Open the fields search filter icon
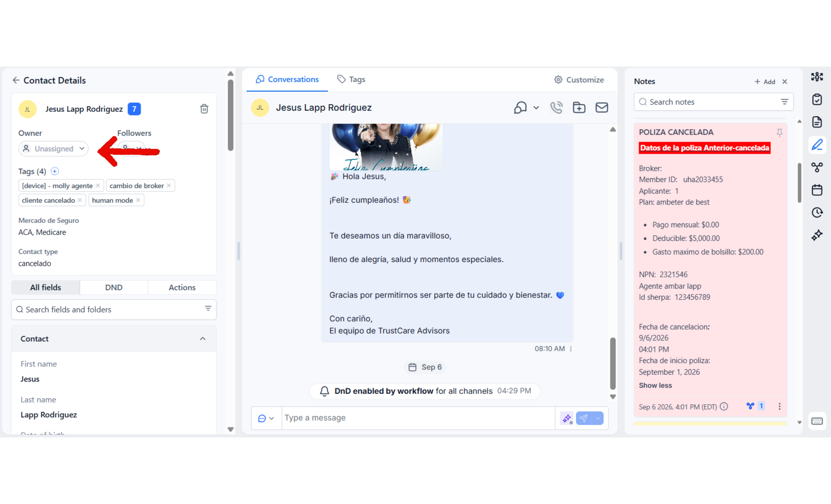831x504 pixels. [x=208, y=308]
